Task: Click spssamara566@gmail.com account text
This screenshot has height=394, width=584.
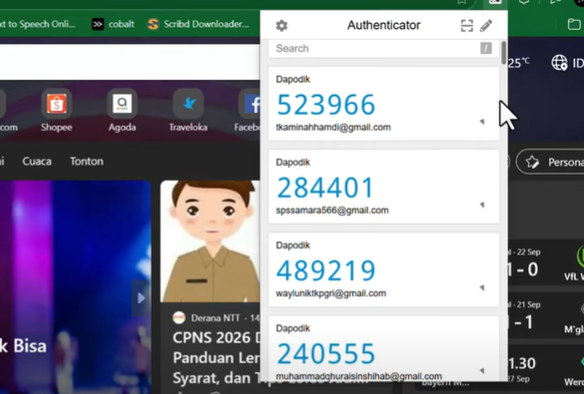Action: (x=332, y=210)
